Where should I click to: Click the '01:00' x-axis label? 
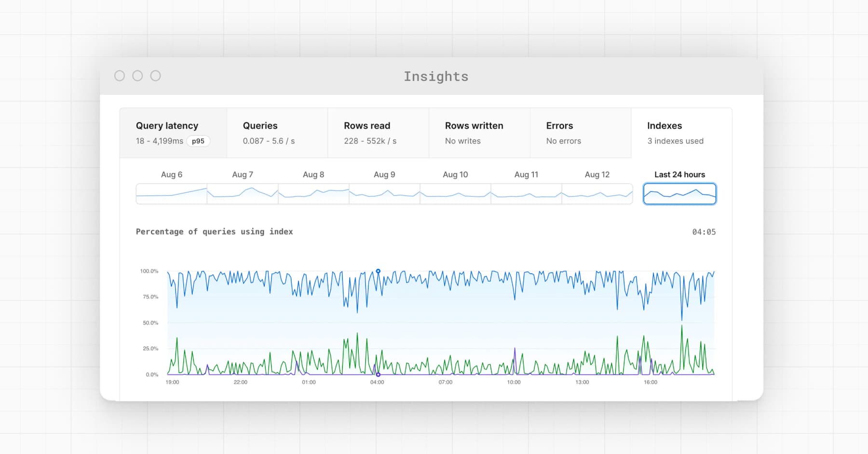(x=309, y=382)
